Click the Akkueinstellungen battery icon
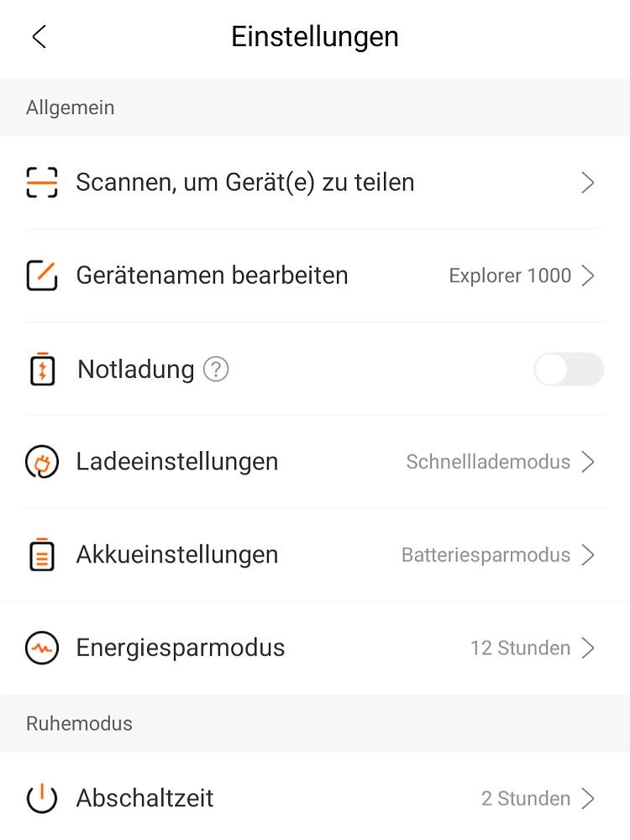The height and width of the screenshot is (840, 630). click(42, 555)
